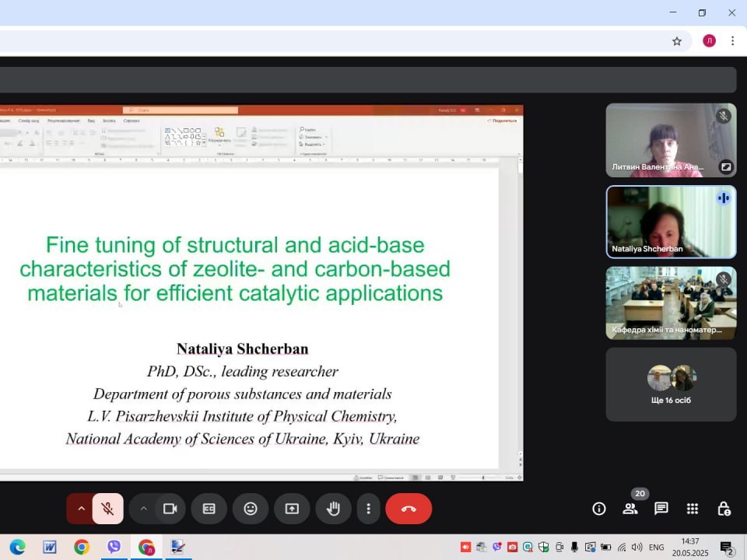Leave the call with red hang-up button
The image size is (747, 560).
pos(409,509)
